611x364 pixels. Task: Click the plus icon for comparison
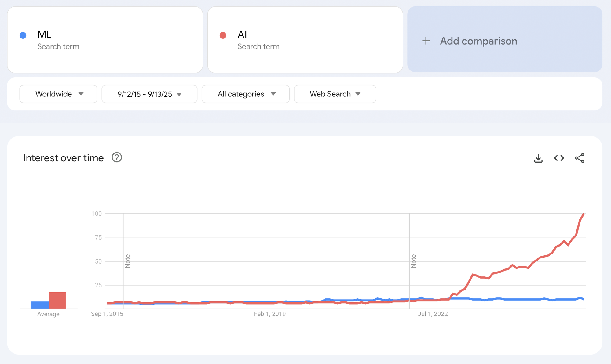(426, 41)
